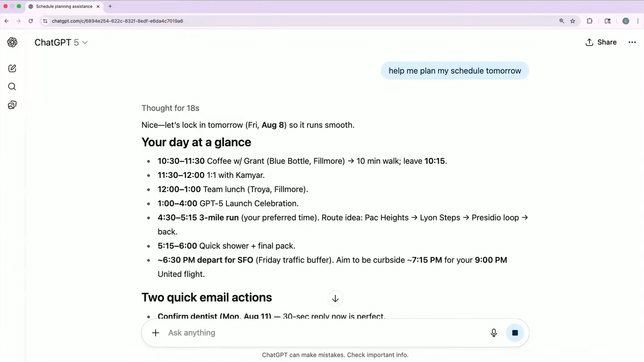Open the browser extensions puzzle icon
The height and width of the screenshot is (362, 644).
tap(590, 21)
